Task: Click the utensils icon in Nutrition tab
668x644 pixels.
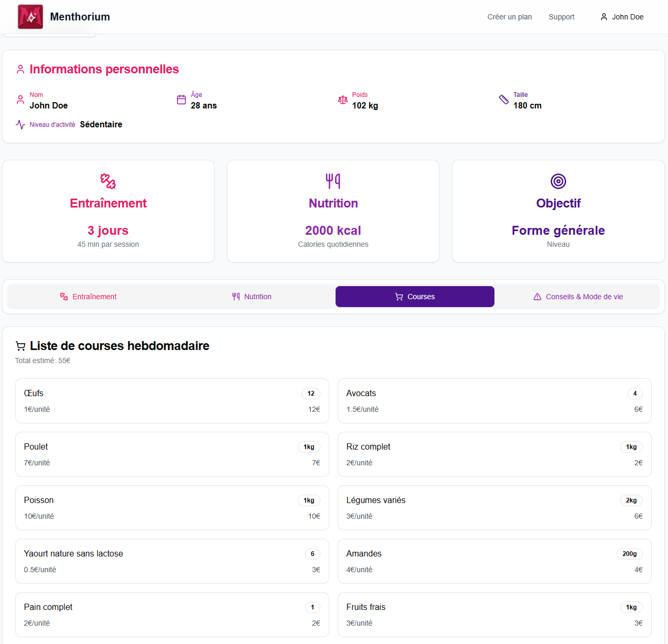Action: click(236, 297)
